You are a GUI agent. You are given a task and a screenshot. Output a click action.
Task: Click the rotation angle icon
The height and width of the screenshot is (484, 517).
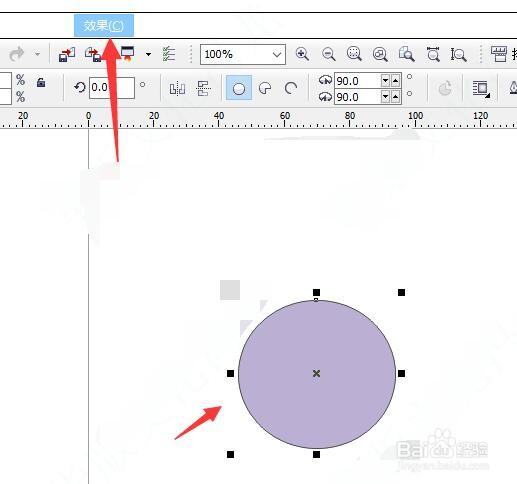coord(80,88)
